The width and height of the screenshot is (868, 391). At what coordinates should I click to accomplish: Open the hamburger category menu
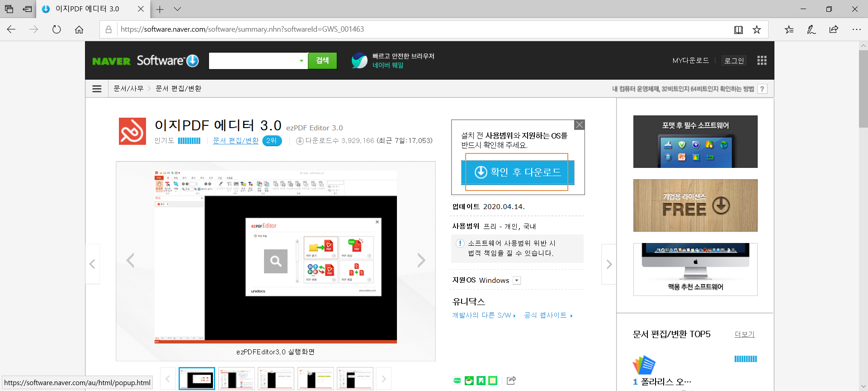pos(97,89)
